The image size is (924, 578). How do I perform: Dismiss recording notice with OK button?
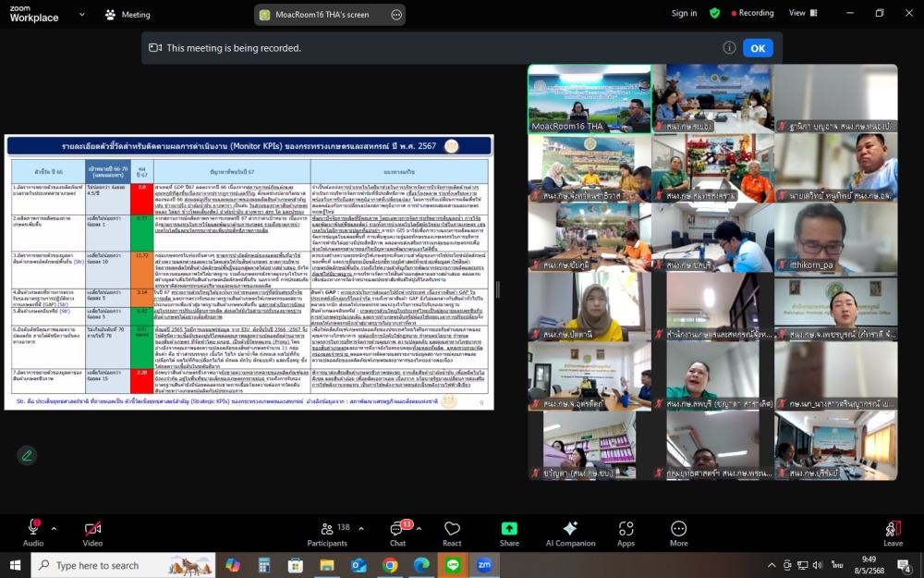coord(758,48)
